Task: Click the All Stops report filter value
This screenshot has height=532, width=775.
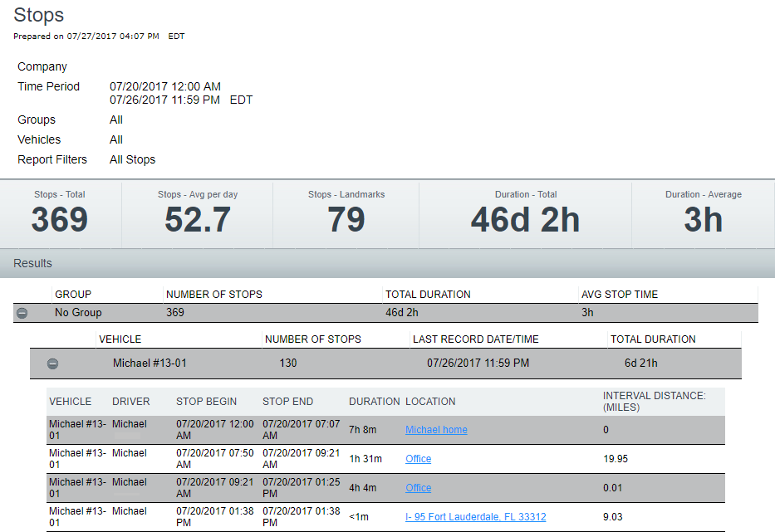Action: tap(132, 159)
